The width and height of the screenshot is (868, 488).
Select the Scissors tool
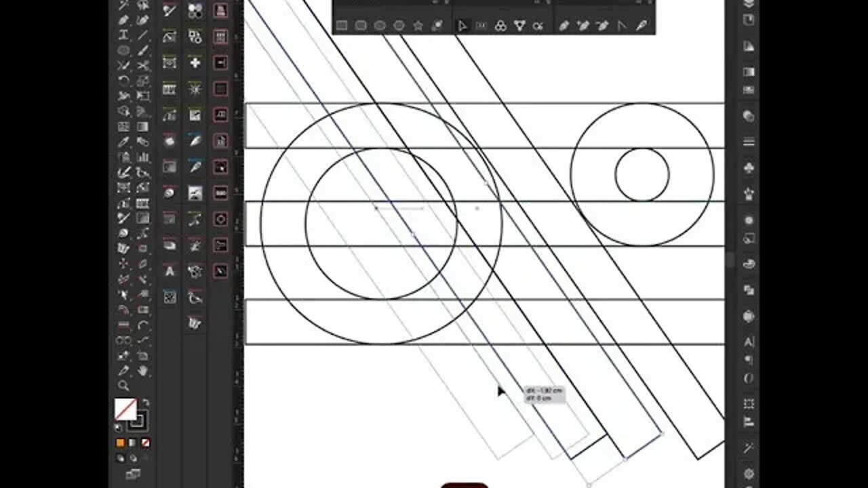(143, 65)
